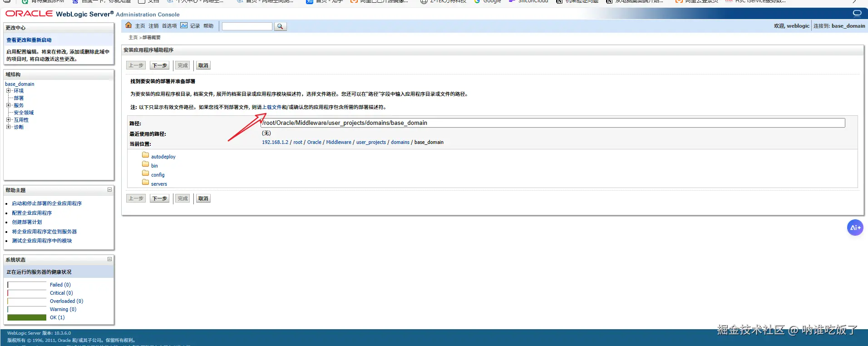The height and width of the screenshot is (346, 868).
Task: Open the autodeploy folder icon
Action: 145,155
